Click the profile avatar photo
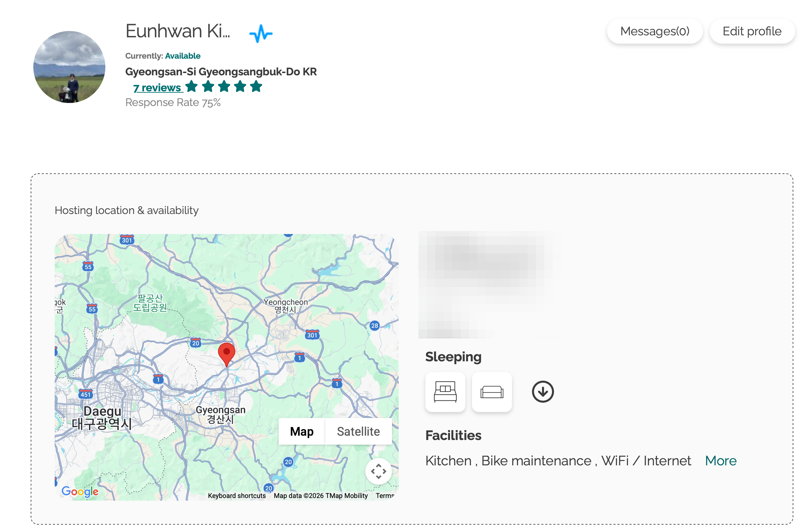The height and width of the screenshot is (532, 804). 69,67
